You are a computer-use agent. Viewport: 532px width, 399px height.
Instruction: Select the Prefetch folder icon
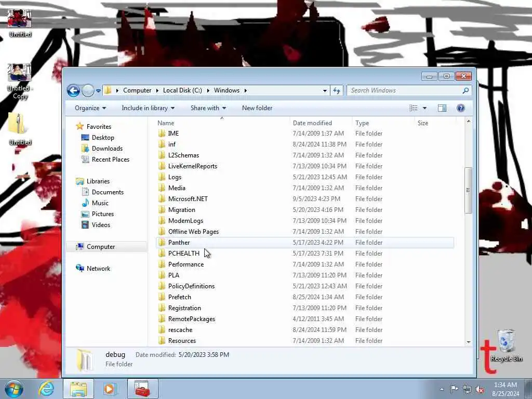pyautogui.click(x=162, y=297)
